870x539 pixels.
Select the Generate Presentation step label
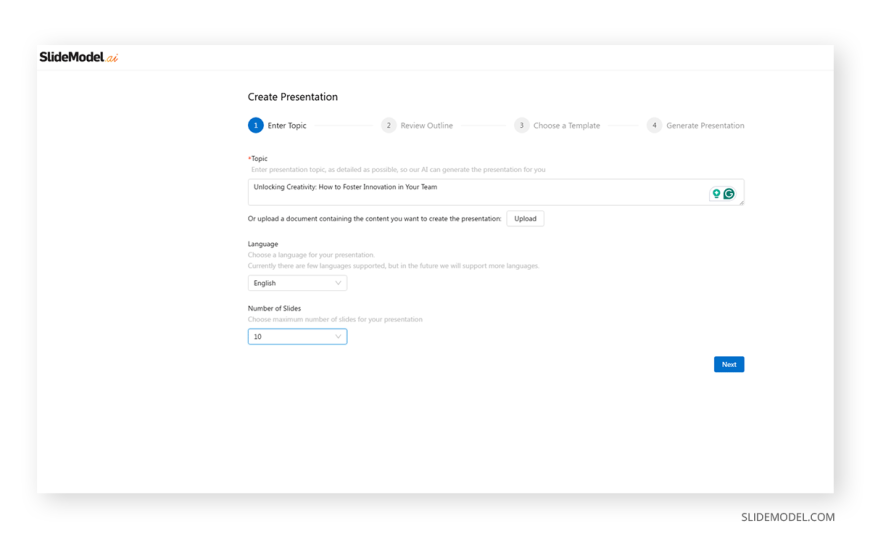coord(705,125)
